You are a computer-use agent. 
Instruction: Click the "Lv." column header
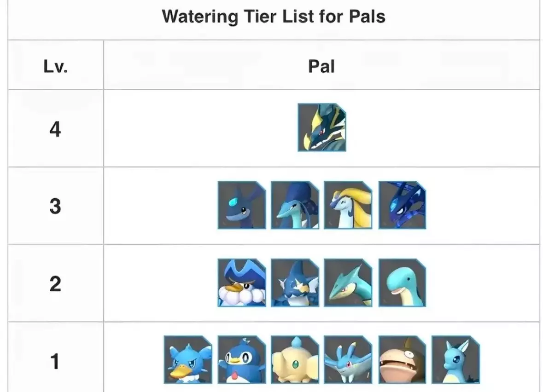[55, 67]
